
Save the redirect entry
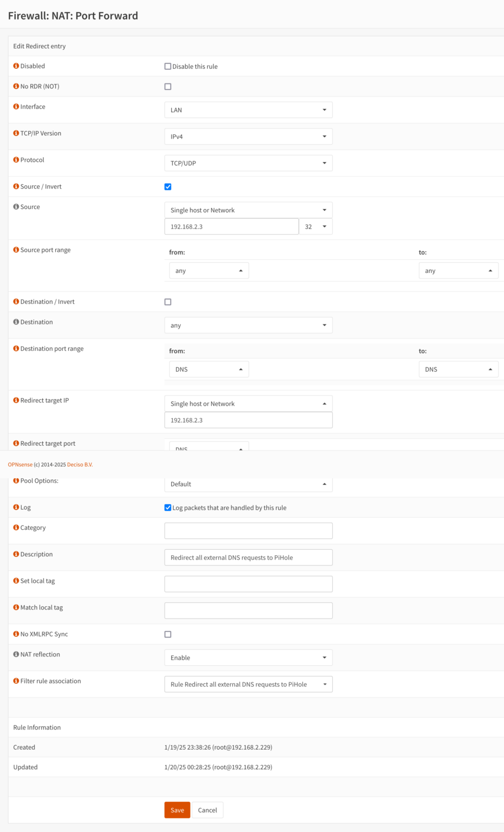[x=177, y=810]
